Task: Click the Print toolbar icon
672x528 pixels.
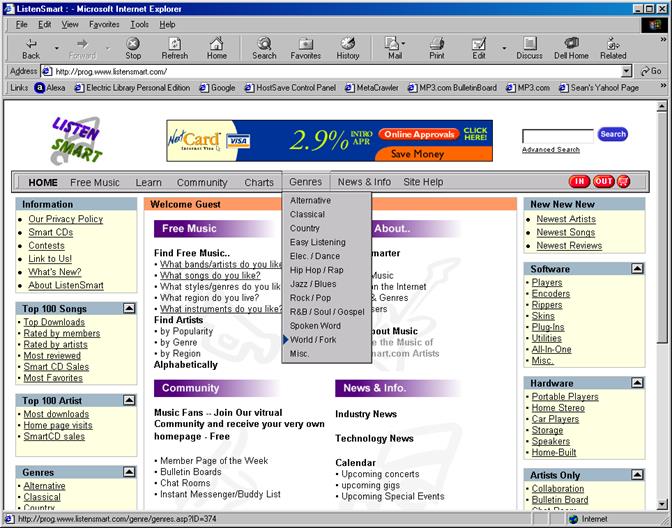Action: tap(437, 47)
